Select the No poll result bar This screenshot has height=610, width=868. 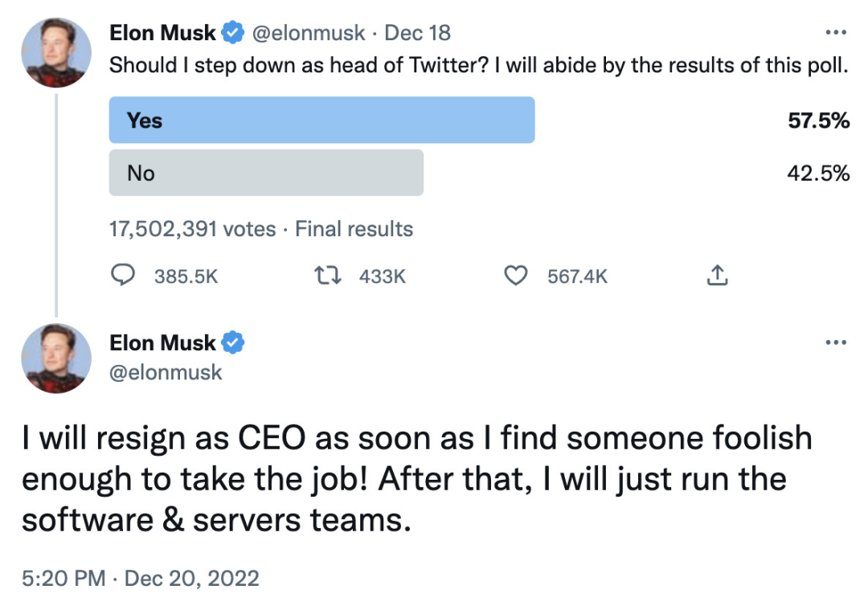click(x=266, y=173)
